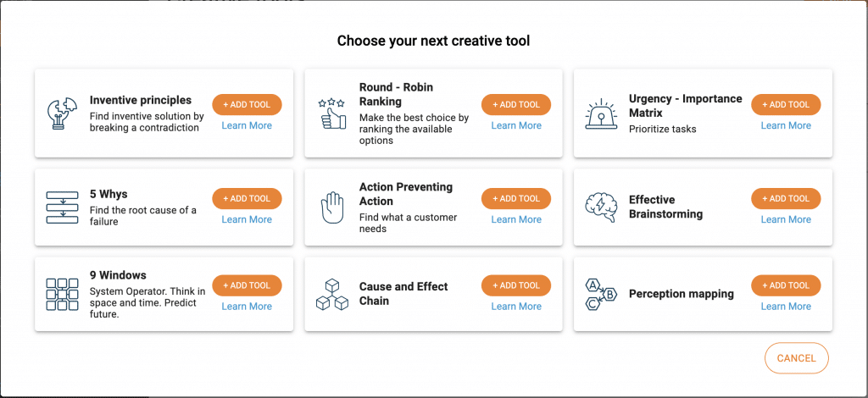Click the Round-Robin Ranking thumbs-up icon
Image resolution: width=868 pixels, height=398 pixels.
click(332, 113)
